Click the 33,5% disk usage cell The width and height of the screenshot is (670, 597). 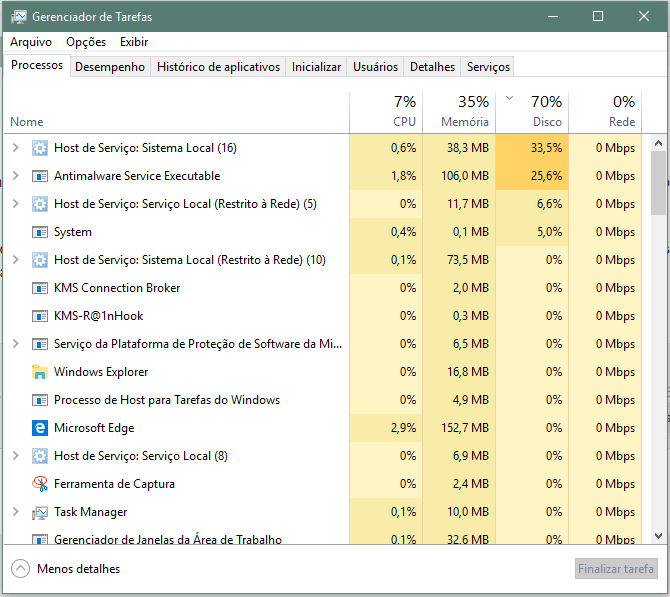(x=532, y=148)
